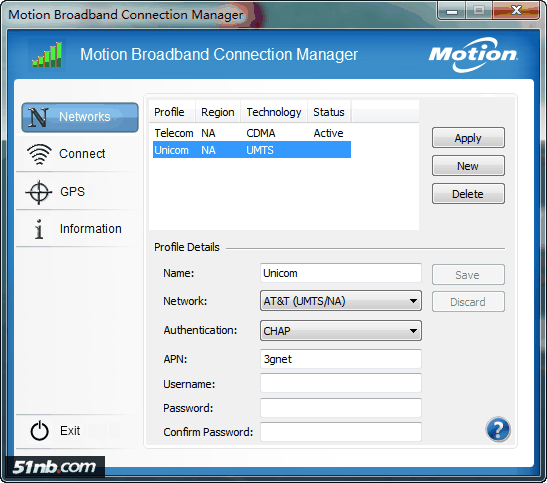Image resolution: width=547 pixels, height=483 pixels.
Task: Click the Information i icon
Action: click(x=39, y=229)
